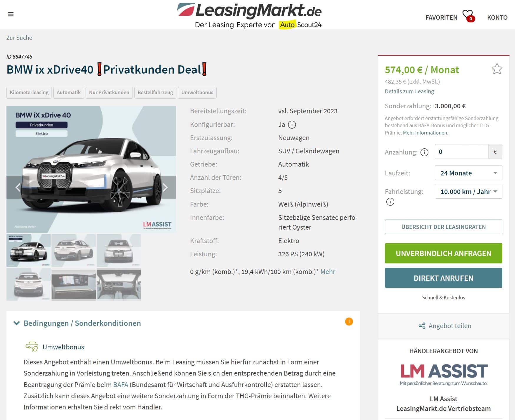Viewport: 515px width, 420px height.
Task: Show Anzahlung info icon
Action: 424,152
